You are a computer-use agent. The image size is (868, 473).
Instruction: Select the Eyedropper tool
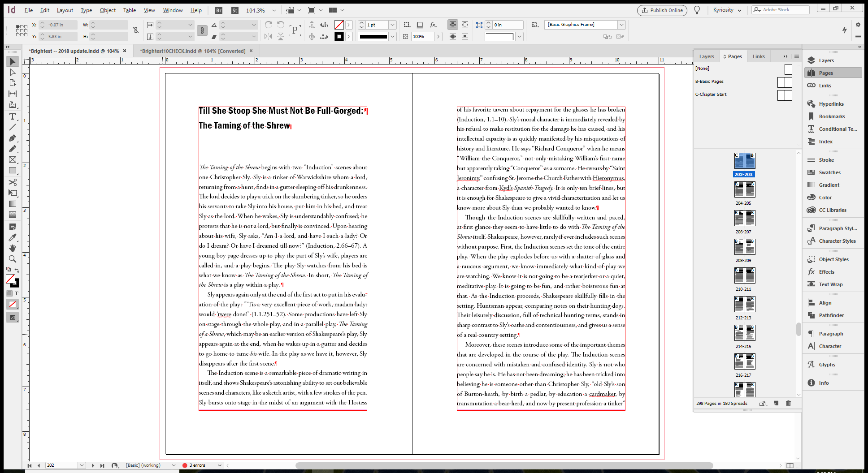13,237
